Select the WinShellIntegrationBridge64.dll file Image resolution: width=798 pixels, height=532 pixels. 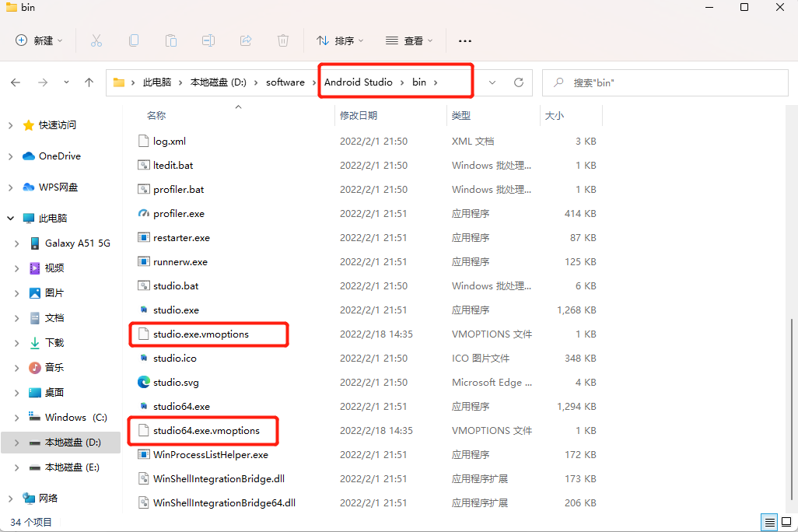tap(225, 503)
